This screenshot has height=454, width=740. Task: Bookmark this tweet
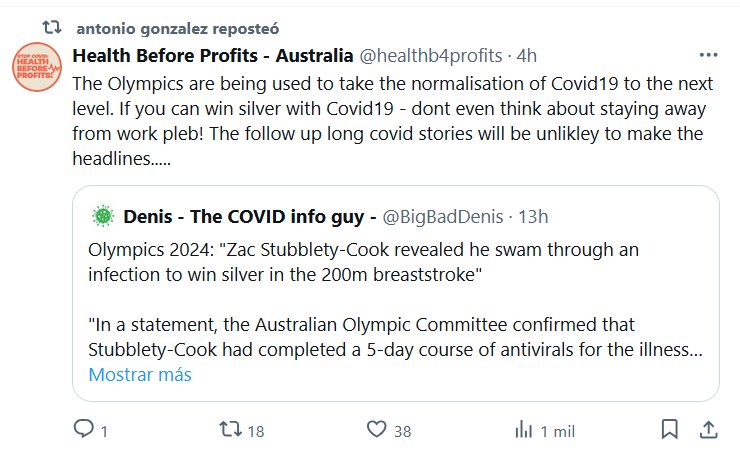(669, 430)
